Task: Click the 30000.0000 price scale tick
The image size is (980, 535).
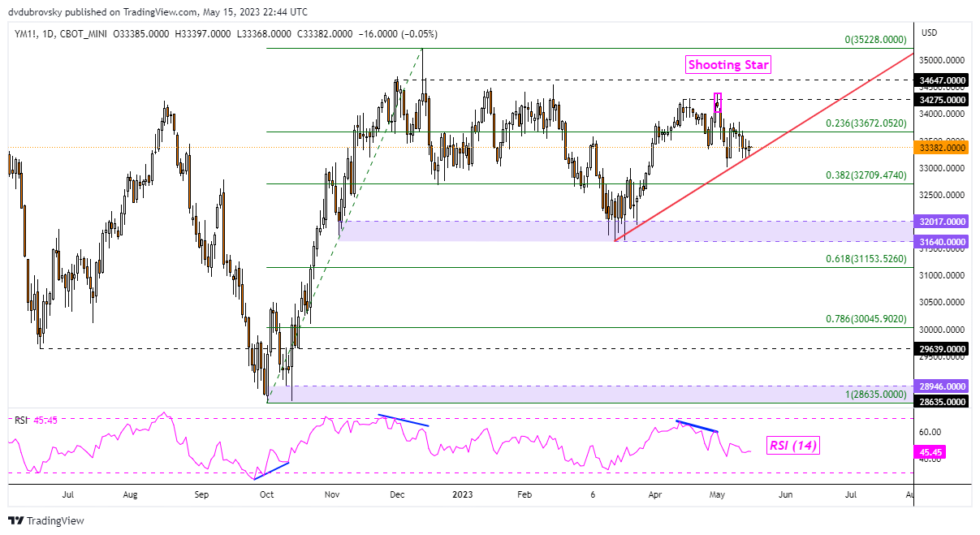Action: [943, 330]
